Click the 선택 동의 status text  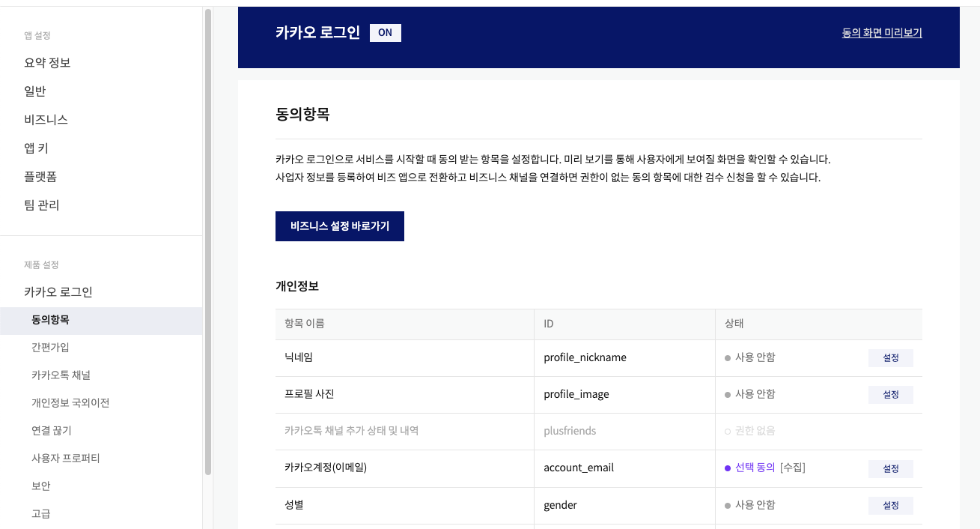[x=755, y=468]
